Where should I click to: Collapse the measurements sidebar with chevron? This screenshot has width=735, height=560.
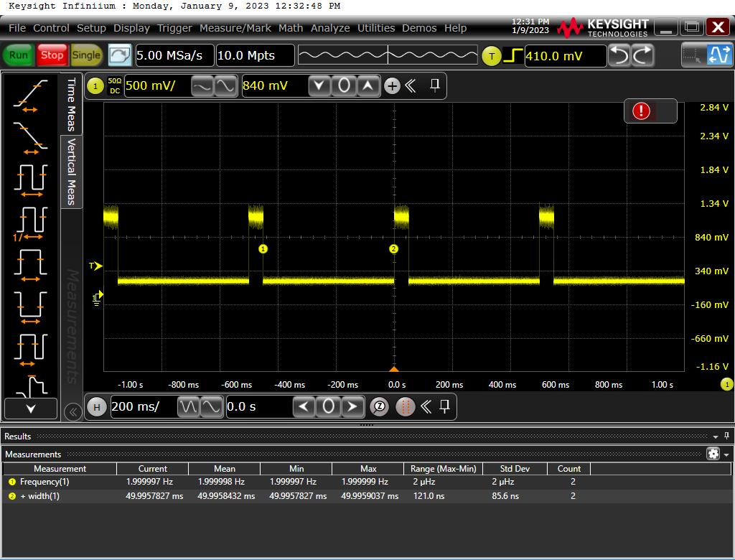72,411
